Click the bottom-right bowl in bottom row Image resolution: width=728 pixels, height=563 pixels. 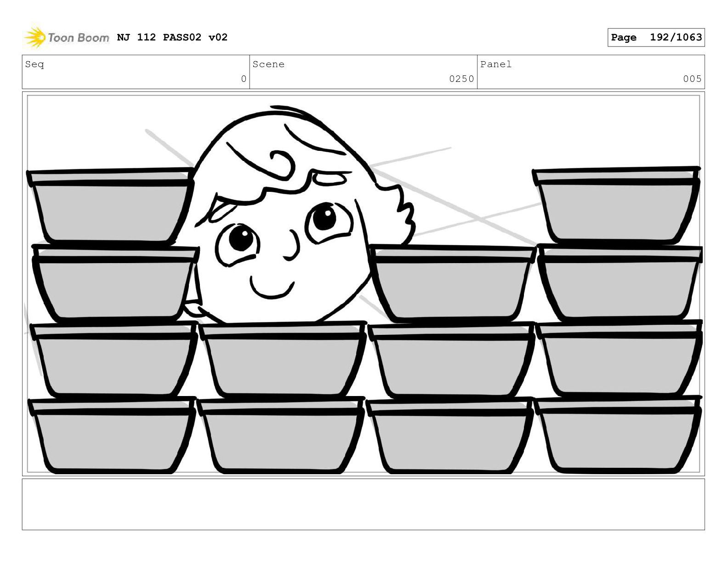point(618,434)
